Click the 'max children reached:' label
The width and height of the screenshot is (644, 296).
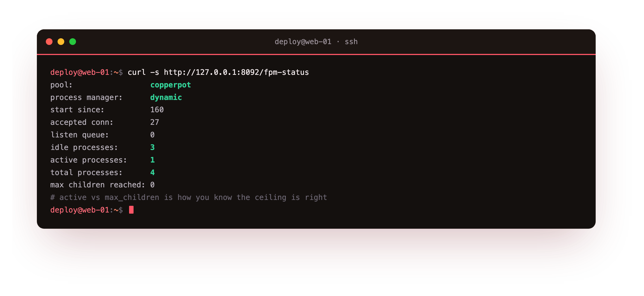click(98, 185)
